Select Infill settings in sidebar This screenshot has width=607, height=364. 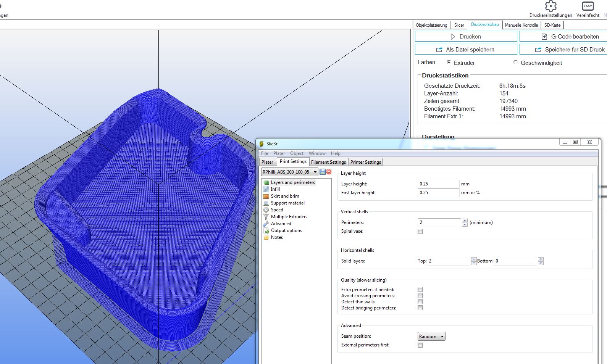(275, 189)
